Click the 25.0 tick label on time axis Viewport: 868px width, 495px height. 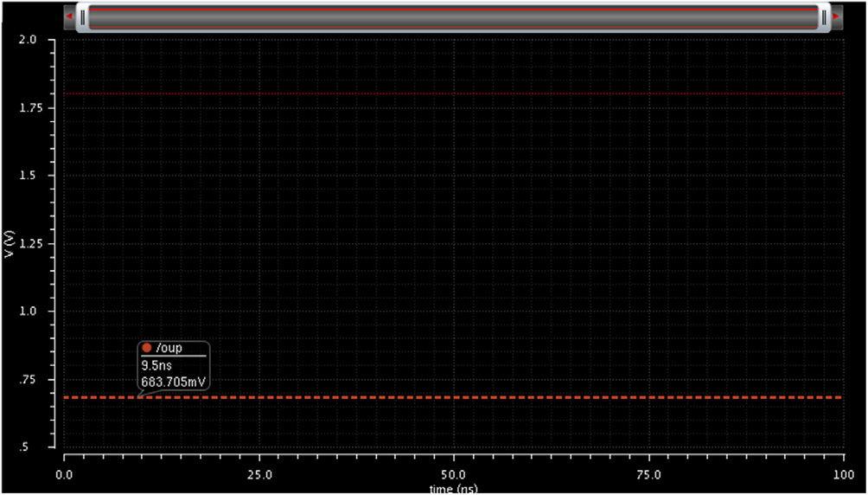tap(258, 475)
